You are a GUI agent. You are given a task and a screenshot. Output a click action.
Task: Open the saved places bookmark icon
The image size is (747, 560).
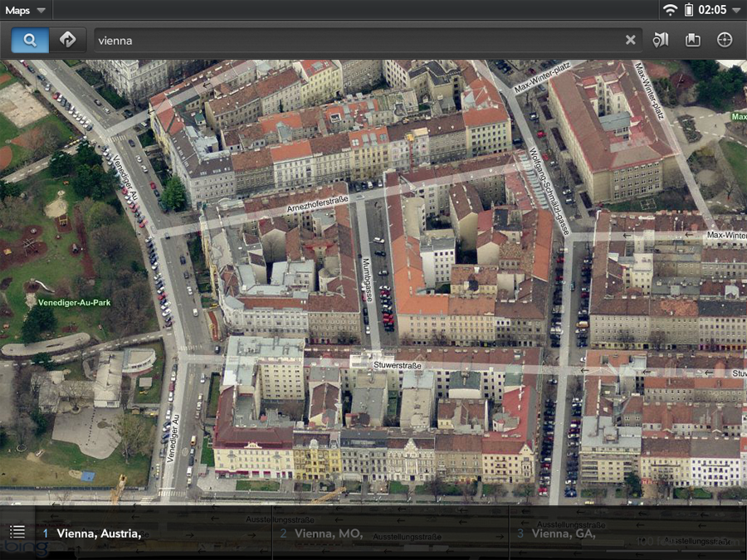693,40
